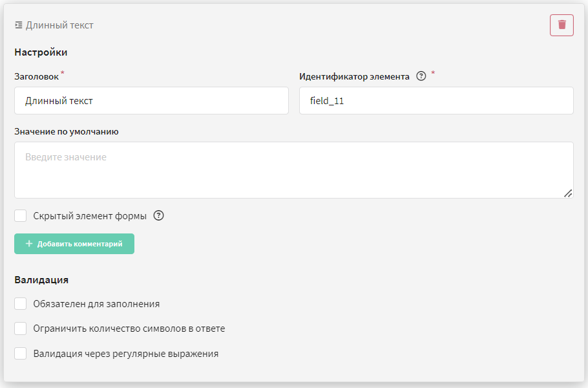
Task: Click the Валидация section heading
Action: pos(41,280)
